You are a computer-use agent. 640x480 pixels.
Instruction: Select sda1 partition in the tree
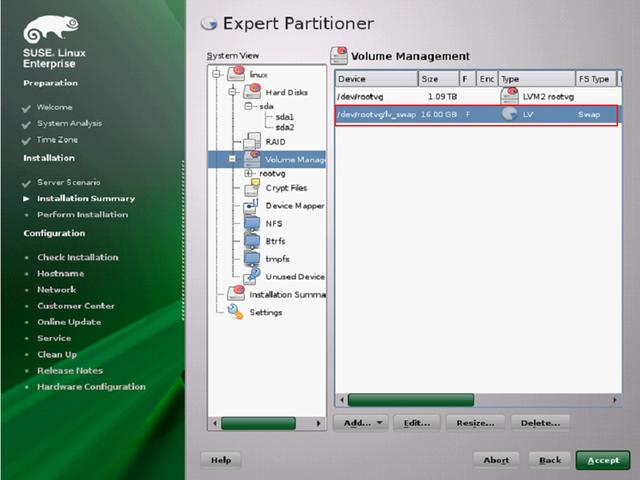[x=284, y=117]
